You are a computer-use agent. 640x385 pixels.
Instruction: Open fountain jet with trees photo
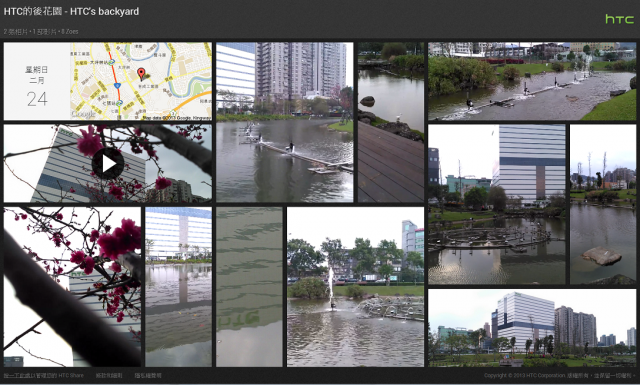pyautogui.click(x=356, y=287)
